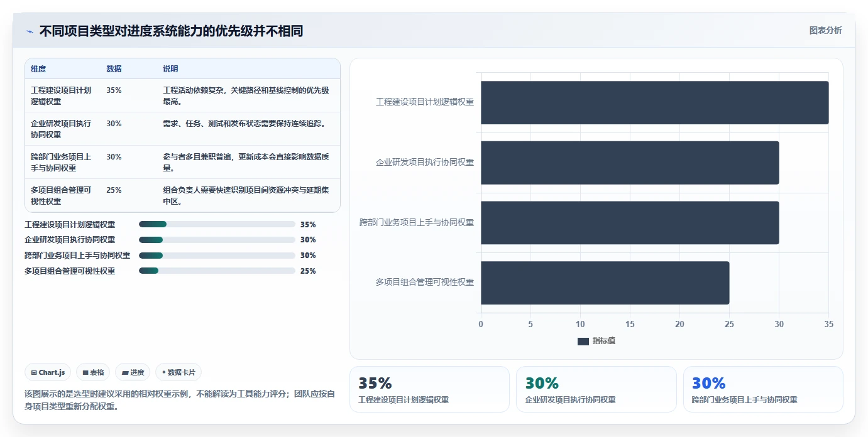Click the page title 不同项目类型对进度系统能力
The image size is (868, 437).
[171, 31]
